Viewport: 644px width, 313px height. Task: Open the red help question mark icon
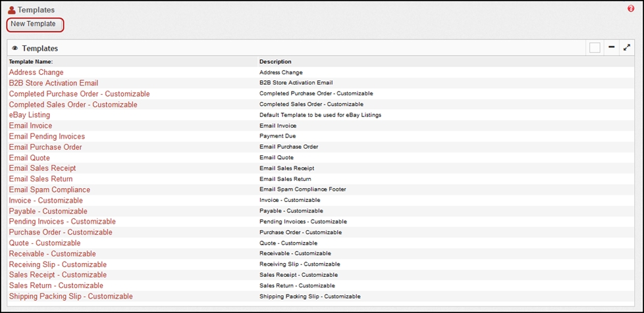pos(631,9)
